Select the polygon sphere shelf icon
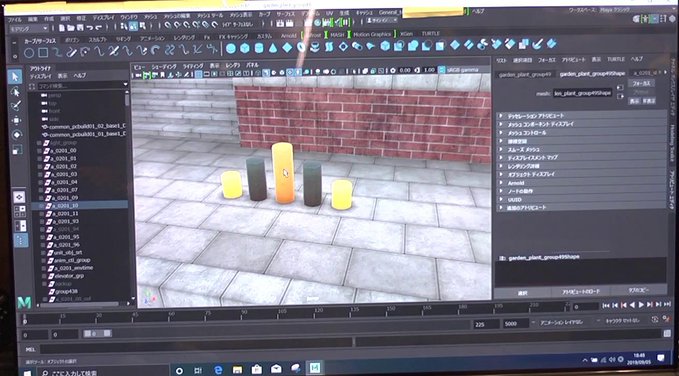679x376 pixels. click(x=231, y=48)
